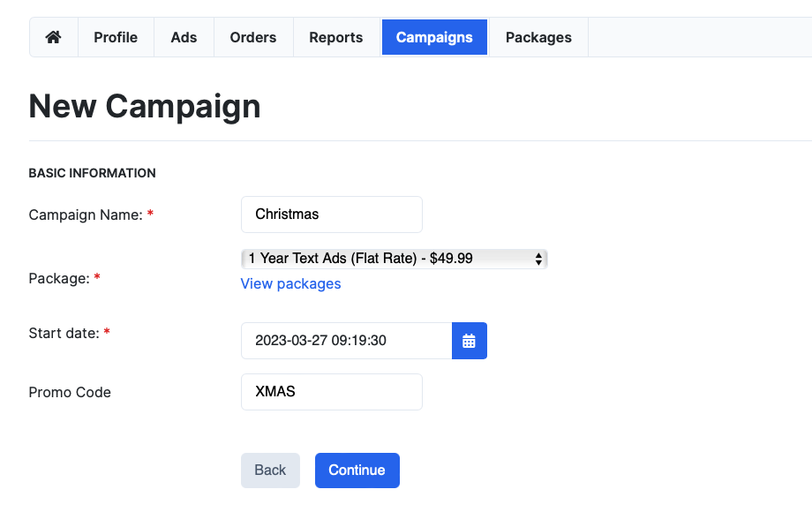Open the Profile tab
Screen dimensions: 812x512
pos(116,37)
